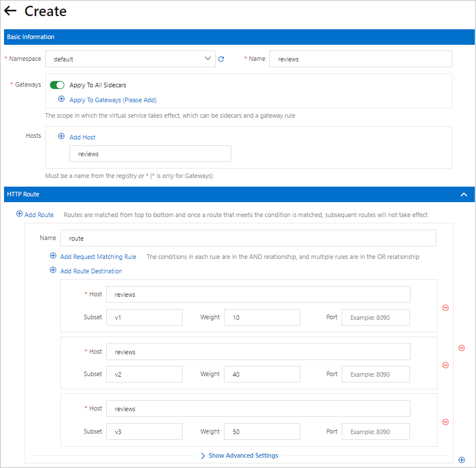Click 'Routes are matched from top to bottom' text
Viewport: 476px width, 468px height.
pyautogui.click(x=246, y=215)
